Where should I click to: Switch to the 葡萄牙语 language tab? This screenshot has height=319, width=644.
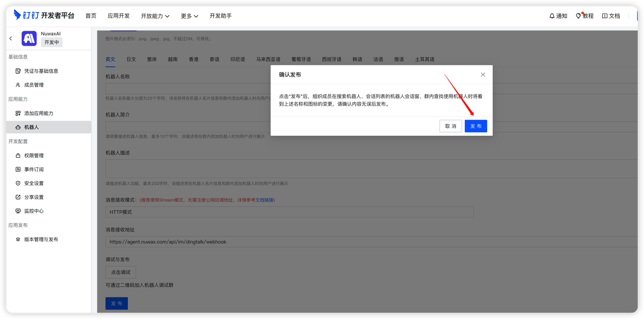coord(301,59)
